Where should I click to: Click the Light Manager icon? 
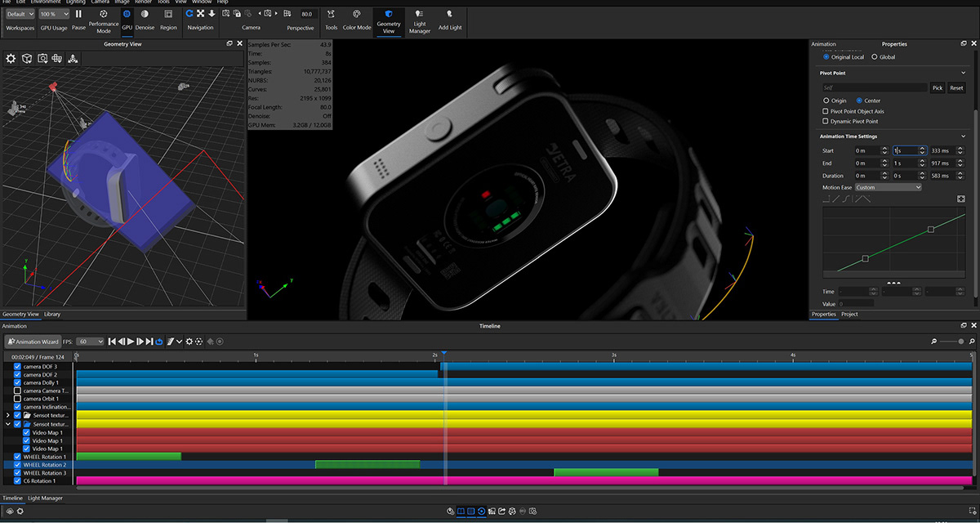tap(419, 14)
